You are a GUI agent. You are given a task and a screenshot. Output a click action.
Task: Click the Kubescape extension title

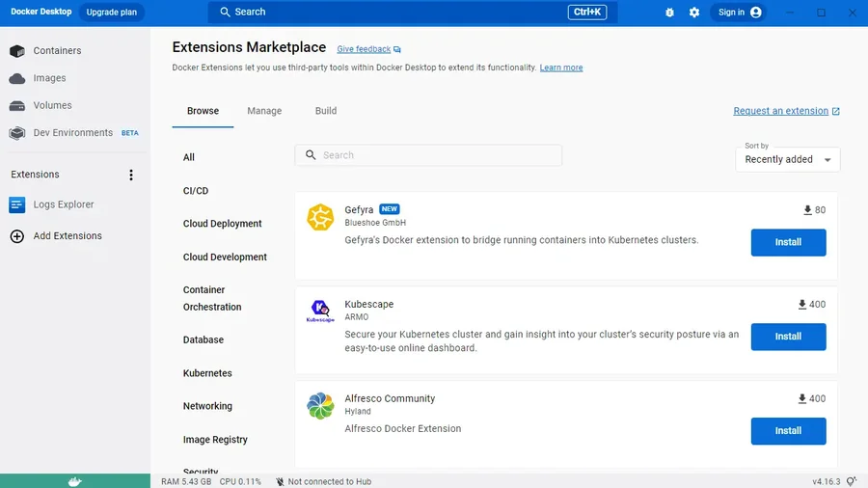click(369, 305)
